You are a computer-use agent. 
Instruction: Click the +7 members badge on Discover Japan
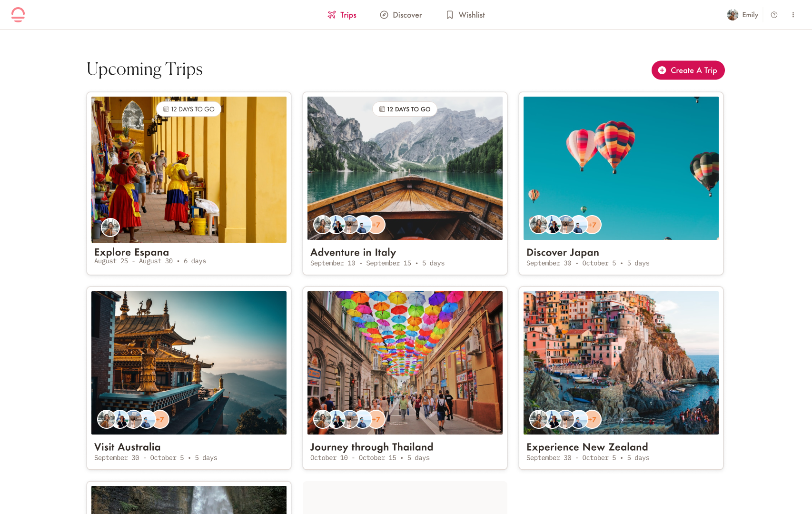(592, 225)
